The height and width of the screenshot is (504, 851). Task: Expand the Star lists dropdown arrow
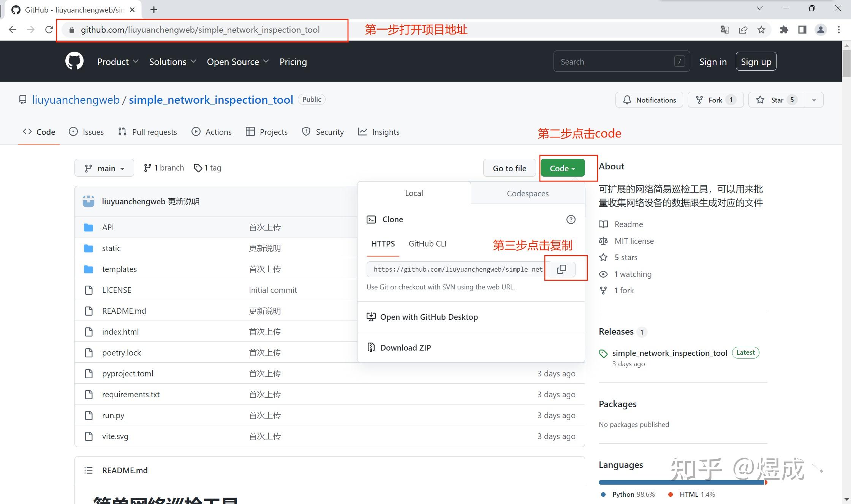point(814,100)
